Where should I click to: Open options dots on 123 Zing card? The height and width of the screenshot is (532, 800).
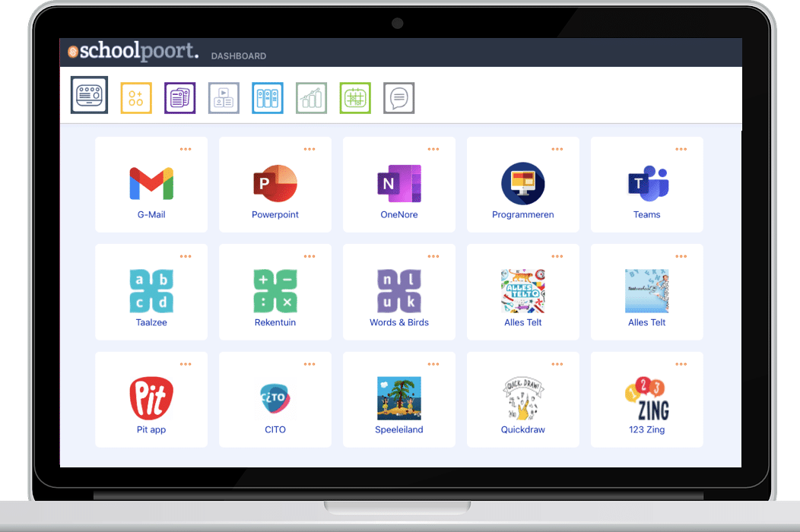[681, 364]
